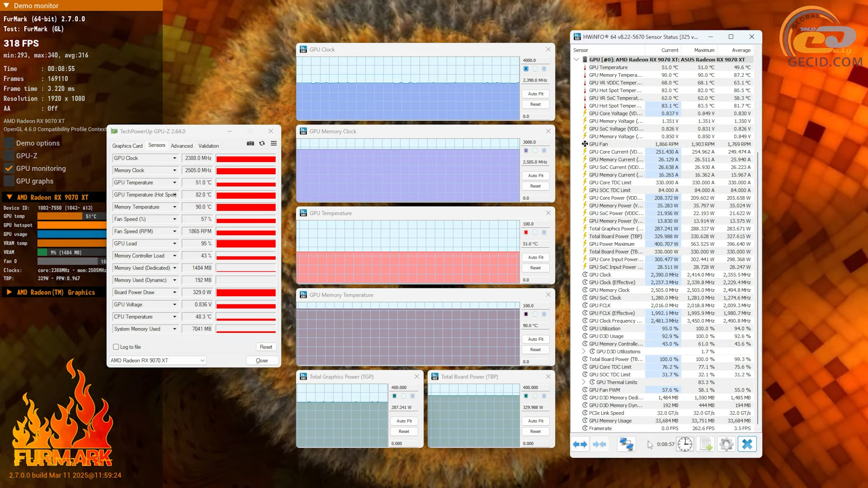The height and width of the screenshot is (488, 868).
Task: Open the Advanced tab in GPU-Z
Action: [x=182, y=145]
